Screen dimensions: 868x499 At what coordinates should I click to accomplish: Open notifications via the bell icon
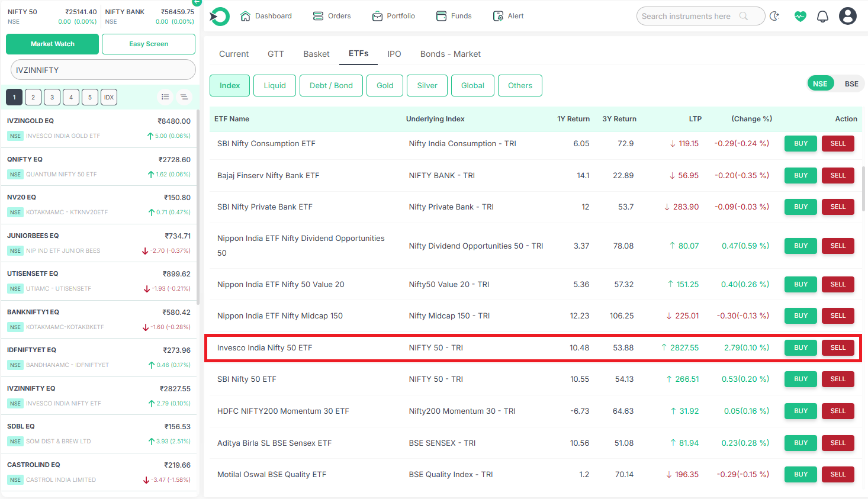click(x=822, y=16)
